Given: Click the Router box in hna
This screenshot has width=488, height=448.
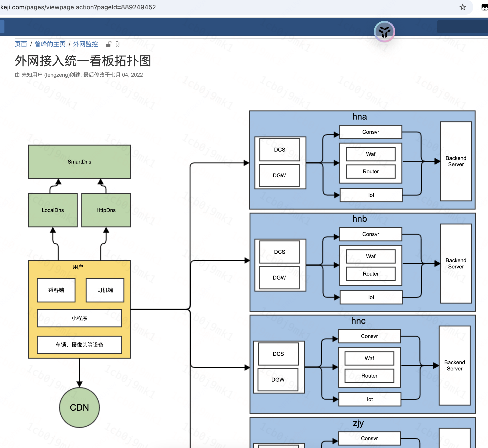Looking at the screenshot, I should coord(371,172).
